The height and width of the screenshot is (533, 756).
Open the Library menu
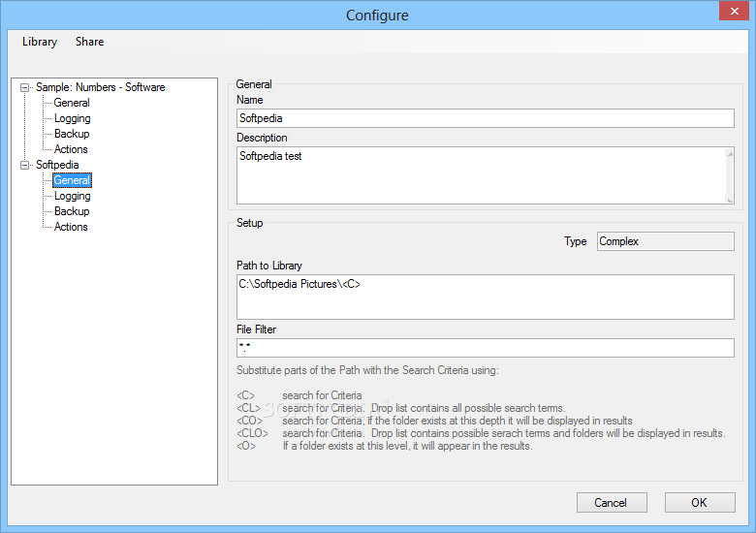click(40, 42)
